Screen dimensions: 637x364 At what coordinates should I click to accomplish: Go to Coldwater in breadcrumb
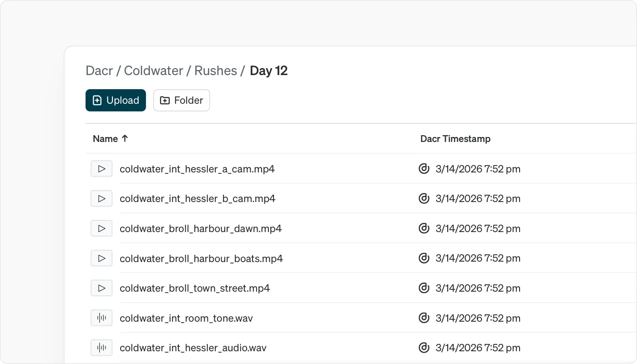(x=154, y=71)
